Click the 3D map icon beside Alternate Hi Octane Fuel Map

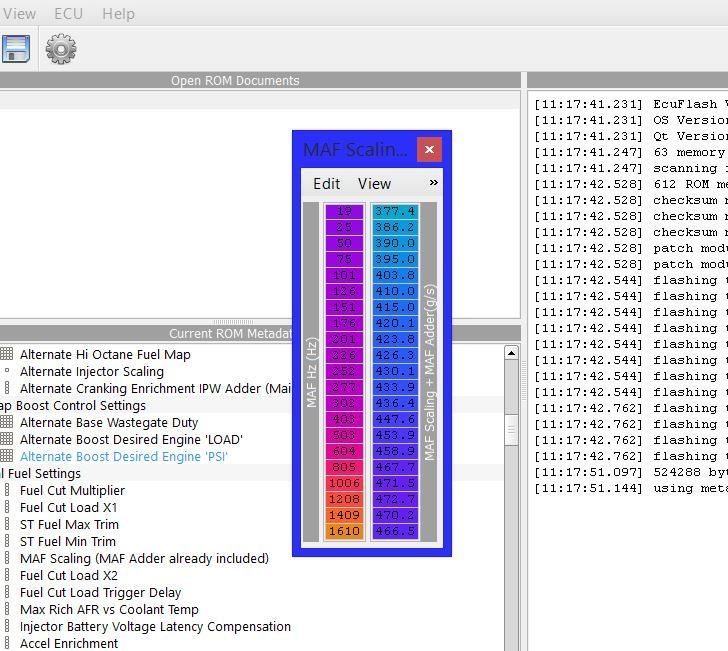(x=7, y=354)
